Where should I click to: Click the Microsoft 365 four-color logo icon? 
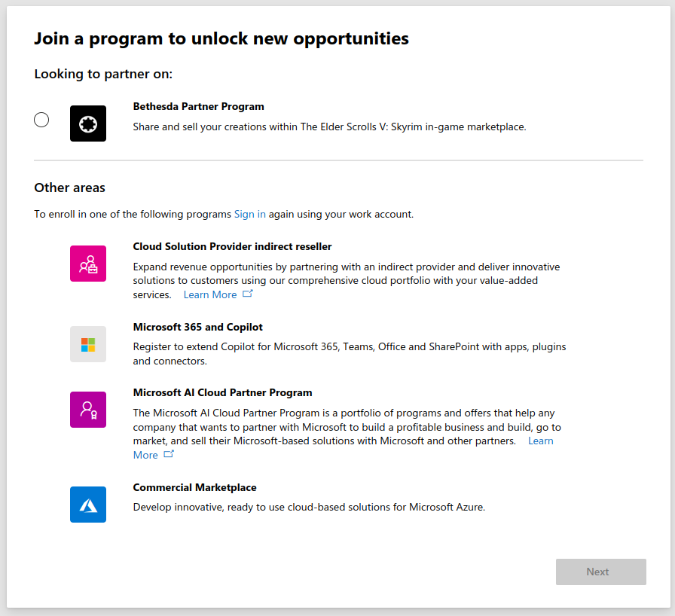88,344
